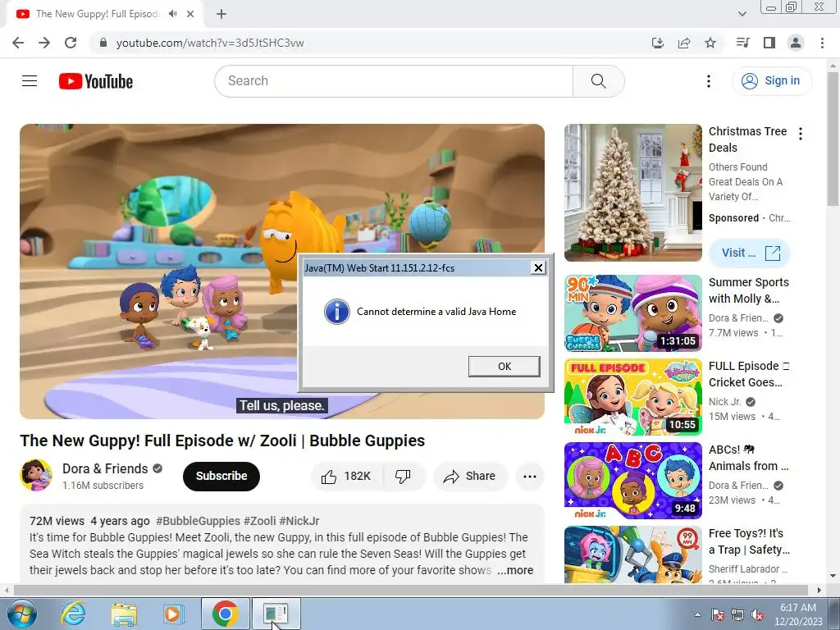840x630 pixels.
Task: Open Summer Sports with Molly title
Action: [x=748, y=290]
